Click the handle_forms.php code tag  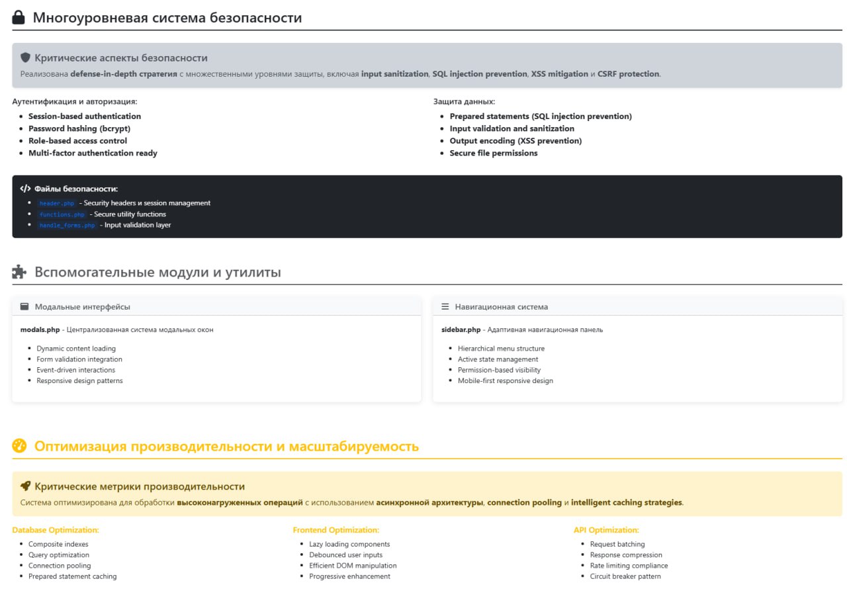coord(67,225)
